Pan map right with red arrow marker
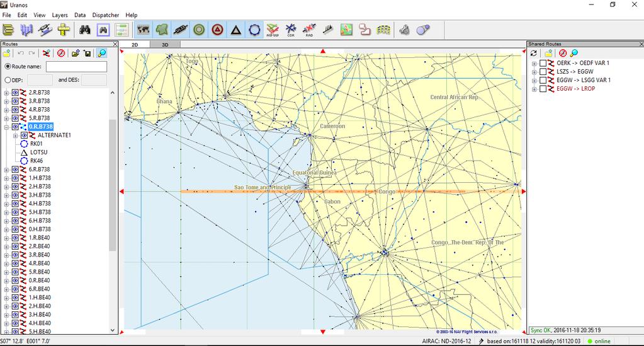Viewport: 644px width, 346px height. tap(524, 192)
